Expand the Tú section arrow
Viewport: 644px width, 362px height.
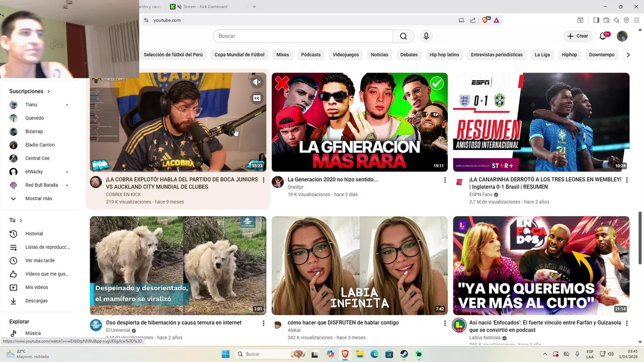pos(21,221)
